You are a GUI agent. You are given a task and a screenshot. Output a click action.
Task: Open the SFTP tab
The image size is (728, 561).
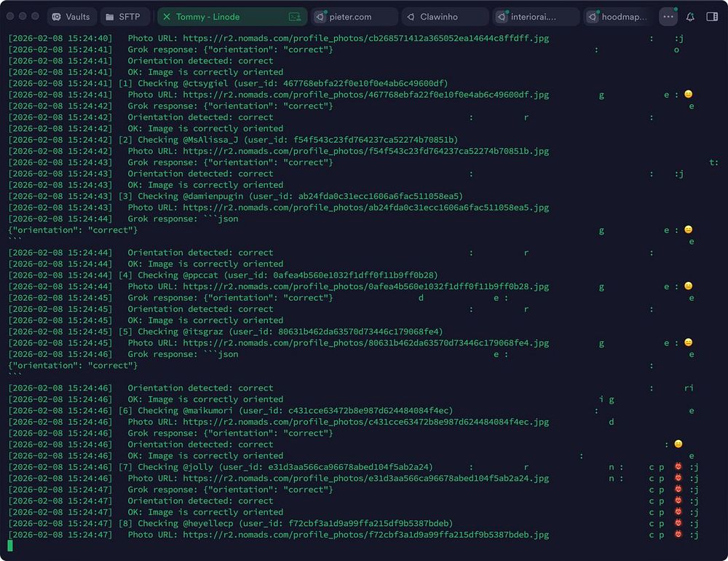(124, 17)
